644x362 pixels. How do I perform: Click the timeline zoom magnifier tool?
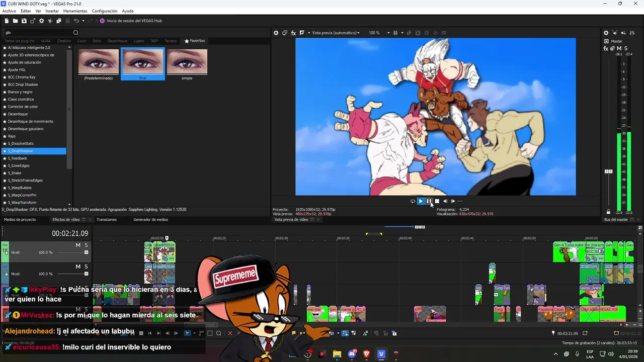click(x=219, y=333)
